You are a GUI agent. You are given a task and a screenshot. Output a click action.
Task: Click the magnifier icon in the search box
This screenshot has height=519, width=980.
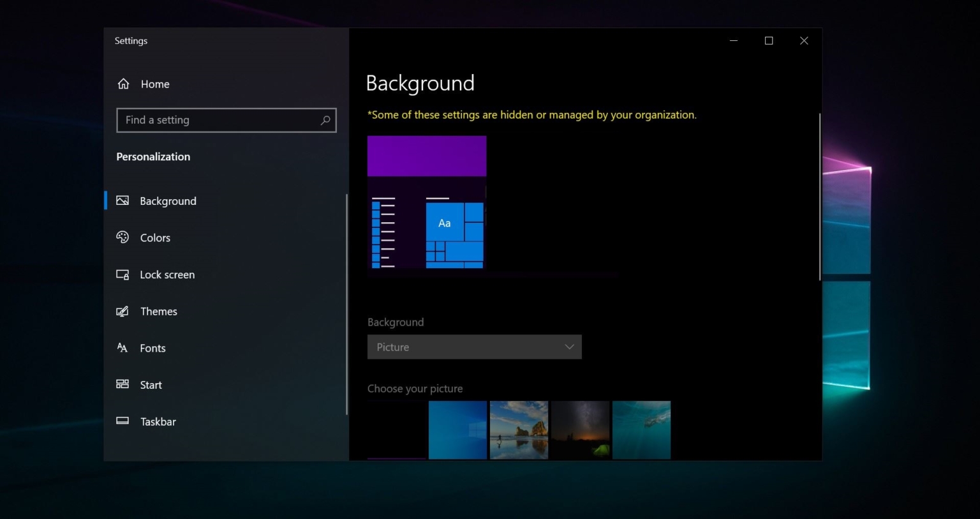pos(325,120)
